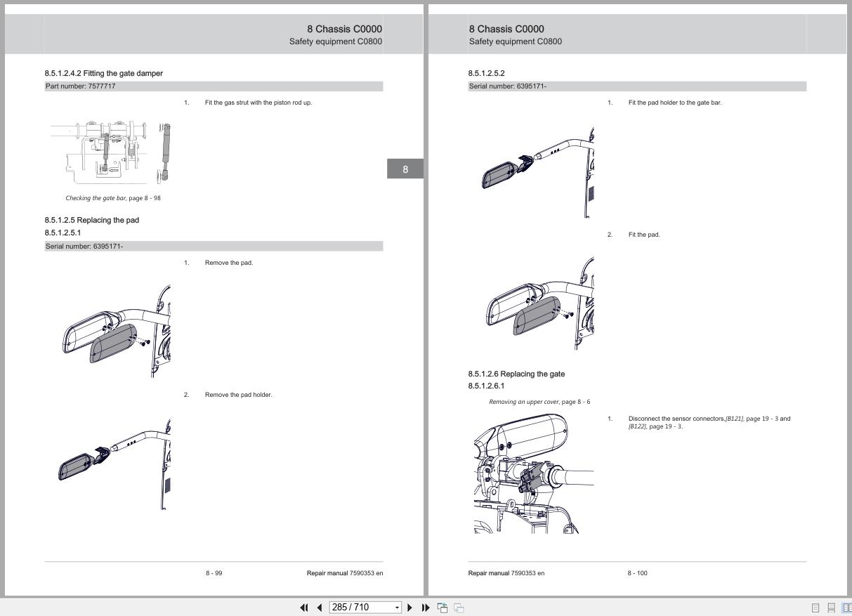This screenshot has width=852, height=616.
Task: Click the 'Fit the pad holder' illustration
Action: pos(538,173)
